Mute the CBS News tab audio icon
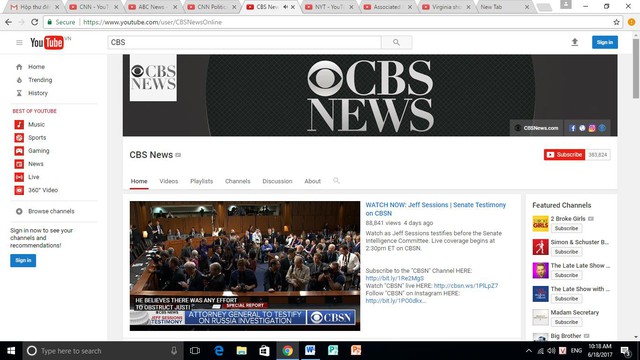640x360 pixels. (285, 7)
